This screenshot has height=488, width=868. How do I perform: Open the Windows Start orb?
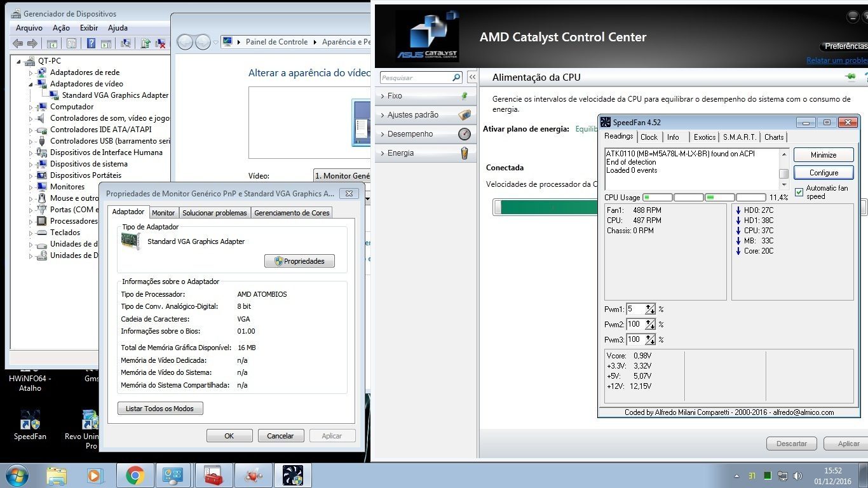17,475
